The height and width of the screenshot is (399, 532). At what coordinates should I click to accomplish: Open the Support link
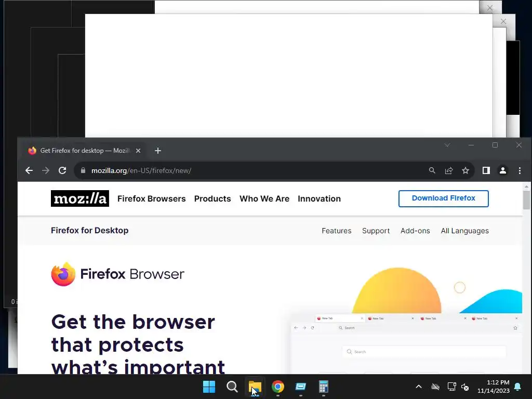(x=376, y=231)
